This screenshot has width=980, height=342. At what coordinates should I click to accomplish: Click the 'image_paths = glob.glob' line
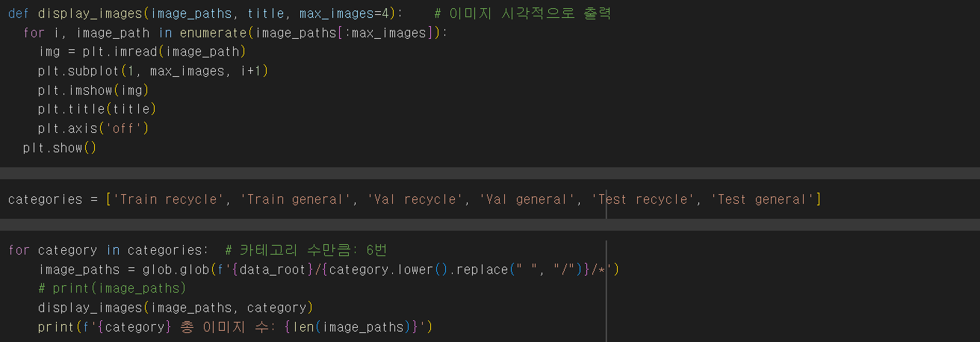tap(329, 270)
